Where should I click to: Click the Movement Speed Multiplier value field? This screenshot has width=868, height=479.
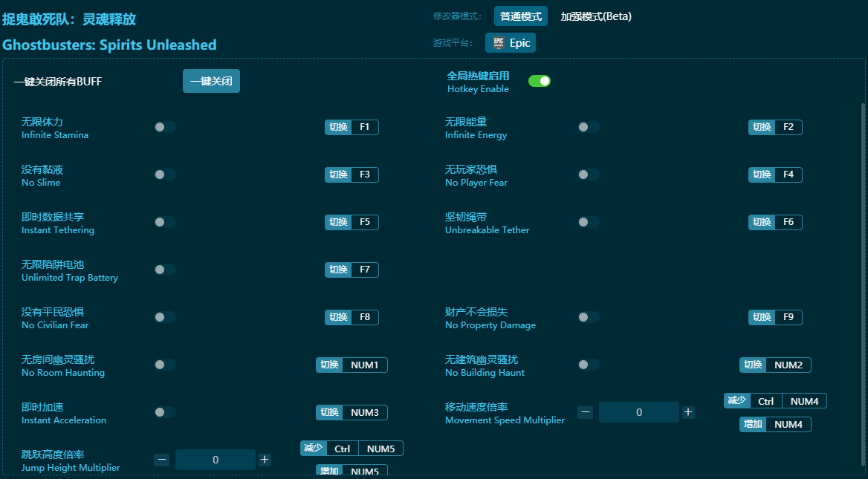coord(639,412)
